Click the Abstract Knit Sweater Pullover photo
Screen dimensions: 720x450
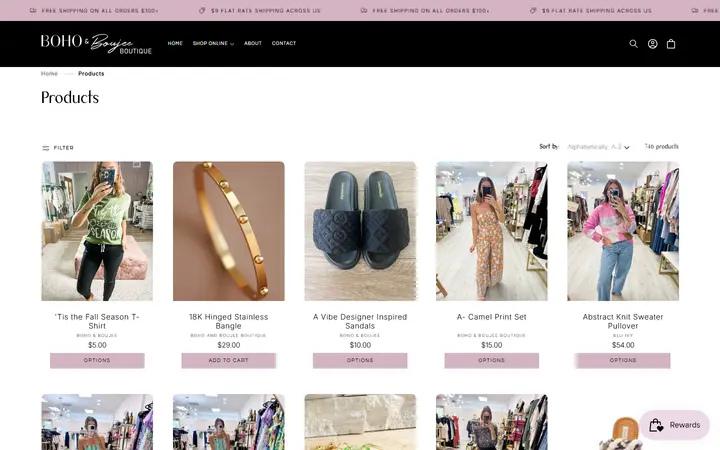tap(623, 231)
